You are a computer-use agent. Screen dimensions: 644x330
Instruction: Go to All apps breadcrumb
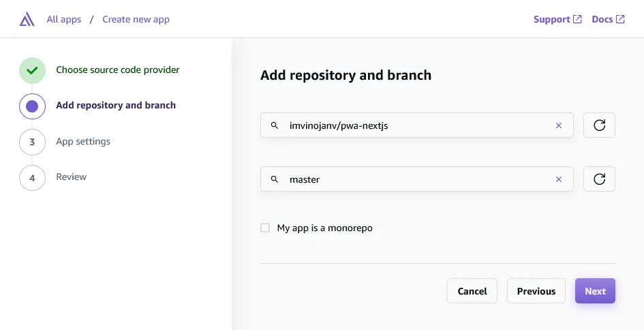pos(64,19)
